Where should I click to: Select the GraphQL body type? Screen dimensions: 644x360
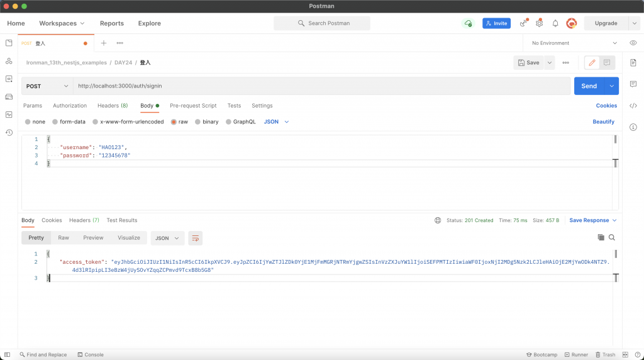[228, 122]
